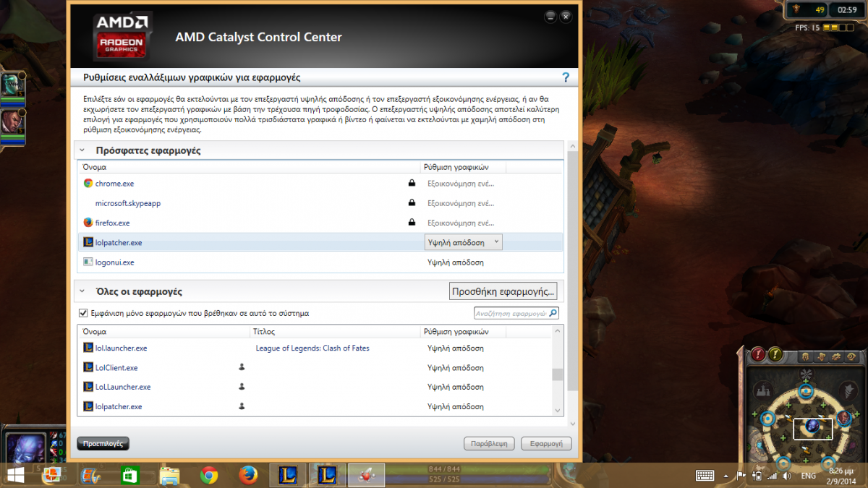Select microsoft.skypeapp row text
The image size is (868, 488).
coord(128,203)
